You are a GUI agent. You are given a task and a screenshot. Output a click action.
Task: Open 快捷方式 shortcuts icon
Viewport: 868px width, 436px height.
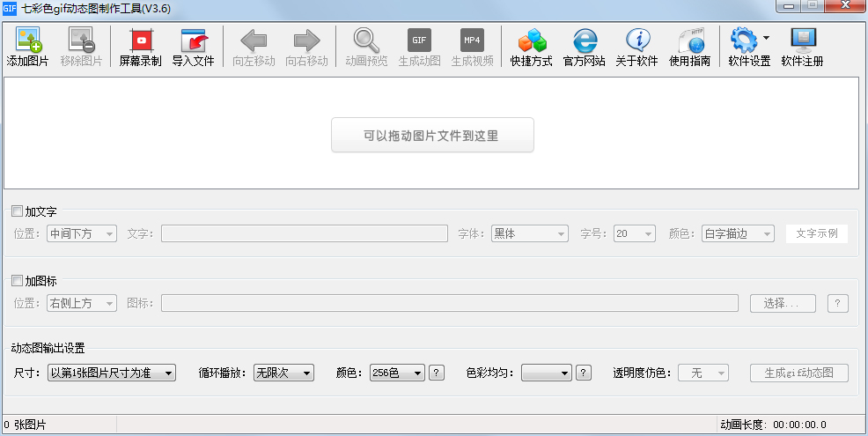(532, 48)
